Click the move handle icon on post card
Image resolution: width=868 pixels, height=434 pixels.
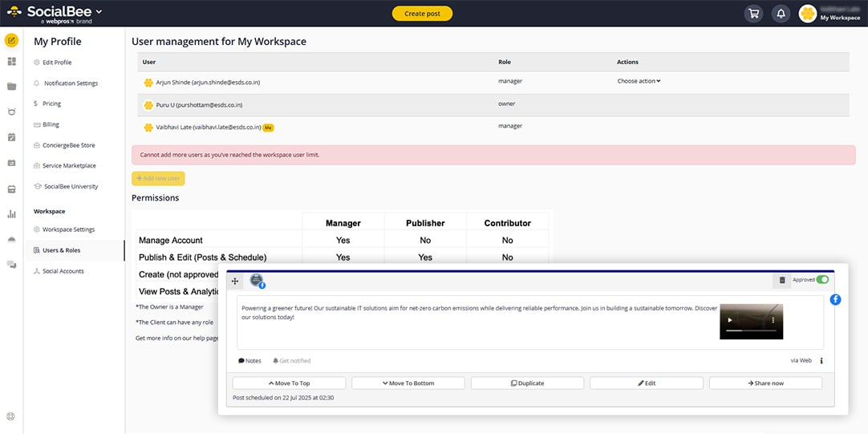[x=235, y=282]
